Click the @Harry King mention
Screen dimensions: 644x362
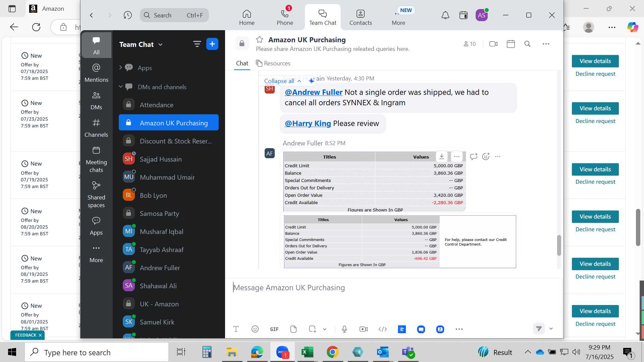(308, 123)
